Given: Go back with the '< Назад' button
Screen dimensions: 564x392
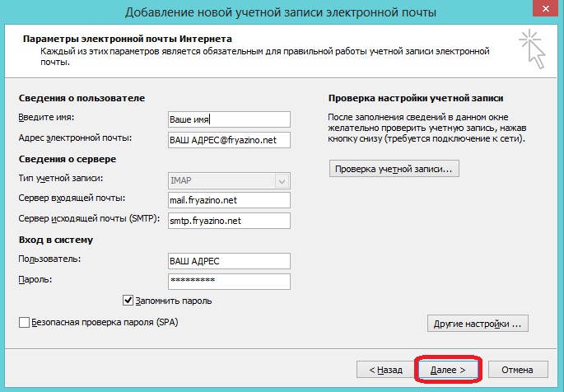Looking at the screenshot, I should point(385,370).
